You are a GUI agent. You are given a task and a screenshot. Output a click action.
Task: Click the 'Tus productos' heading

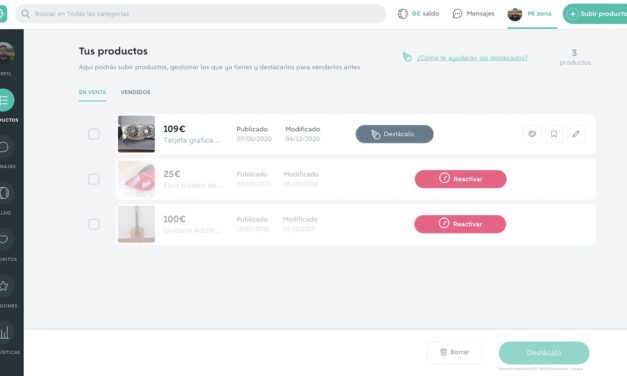click(113, 51)
